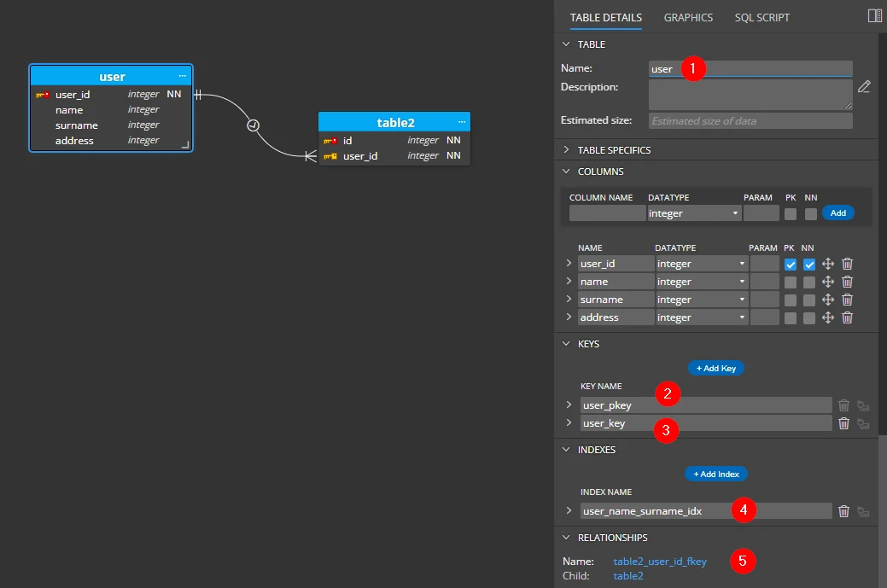Open the ellipsis menu on the user table header
Viewport: 887px width, 588px height.
coord(182,76)
